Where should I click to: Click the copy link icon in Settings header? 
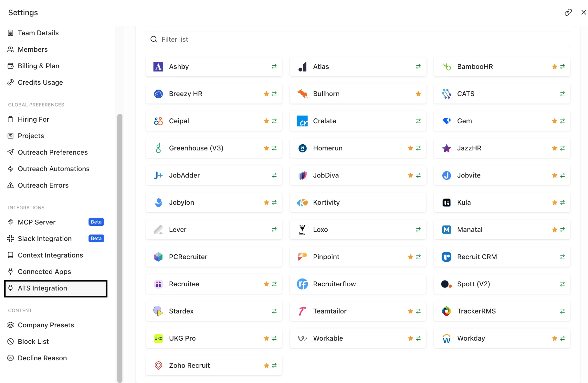pyautogui.click(x=568, y=12)
